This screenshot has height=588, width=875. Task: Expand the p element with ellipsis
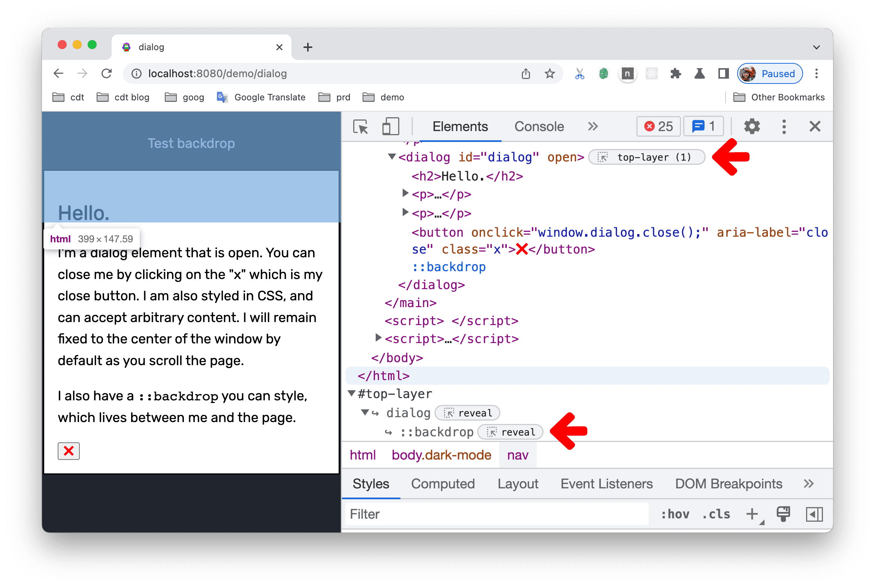click(403, 194)
